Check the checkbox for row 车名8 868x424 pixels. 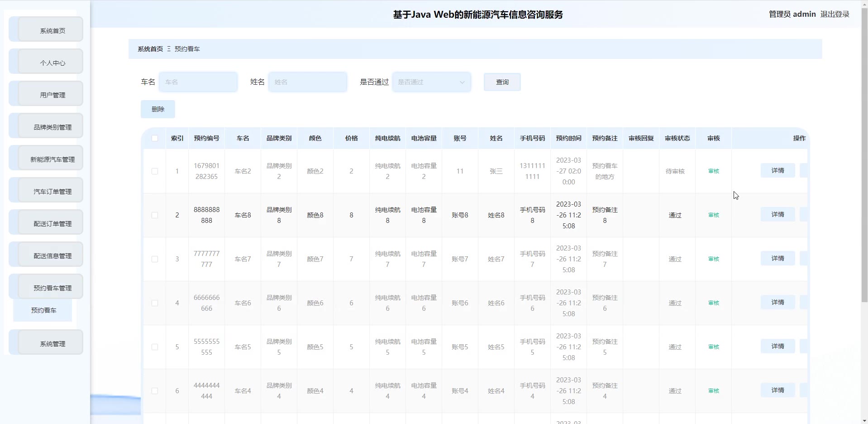click(x=155, y=215)
